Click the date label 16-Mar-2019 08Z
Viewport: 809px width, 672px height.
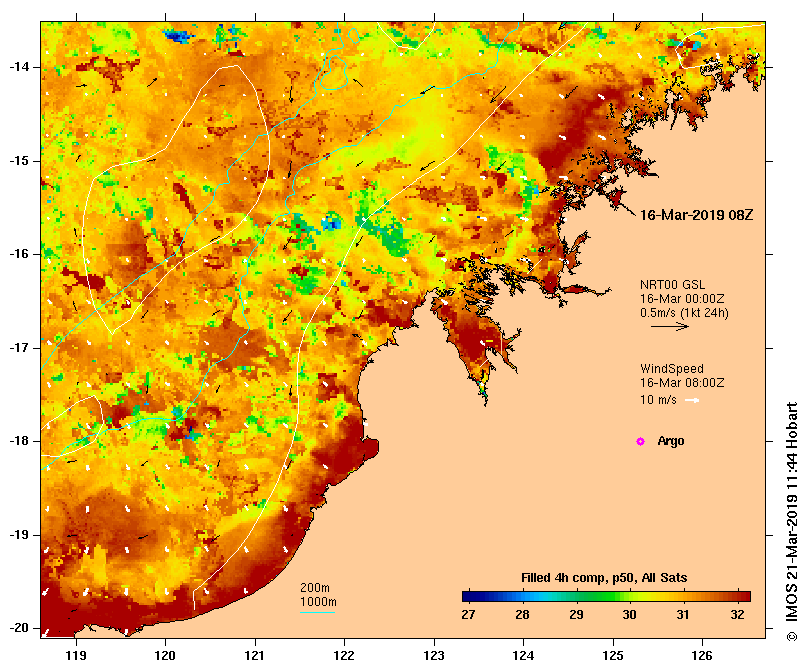696,215
